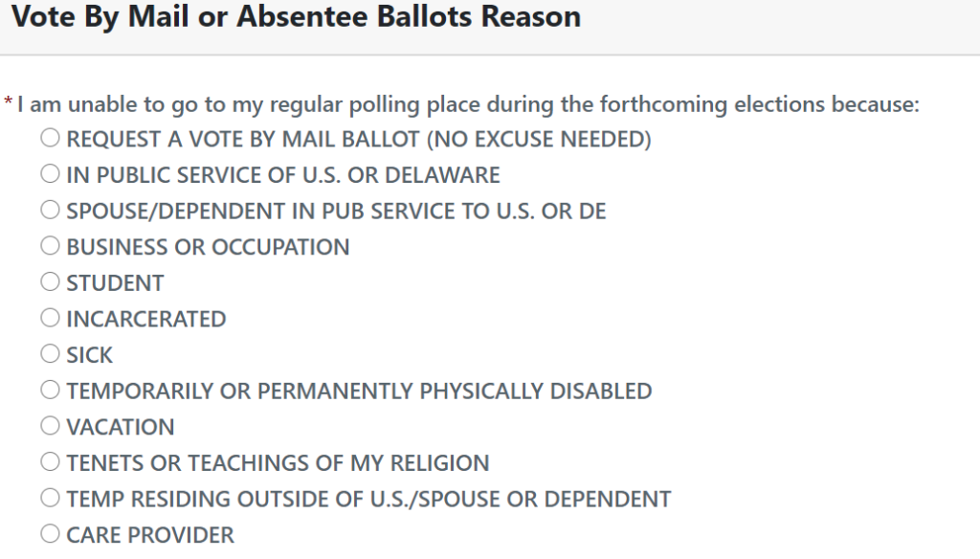Click the Vote By Mail or Absentee Ballots Reason heading
The height and width of the screenshot is (559, 980).
click(x=296, y=17)
